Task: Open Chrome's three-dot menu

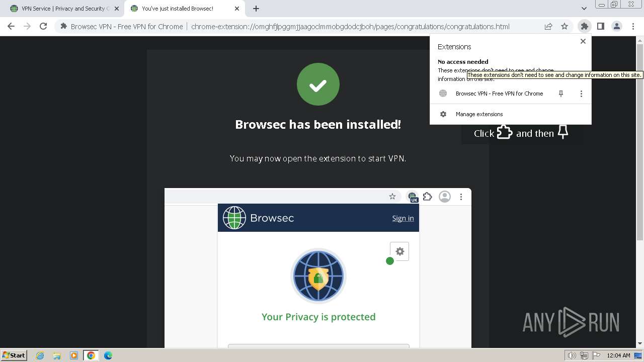Action: click(633, 26)
